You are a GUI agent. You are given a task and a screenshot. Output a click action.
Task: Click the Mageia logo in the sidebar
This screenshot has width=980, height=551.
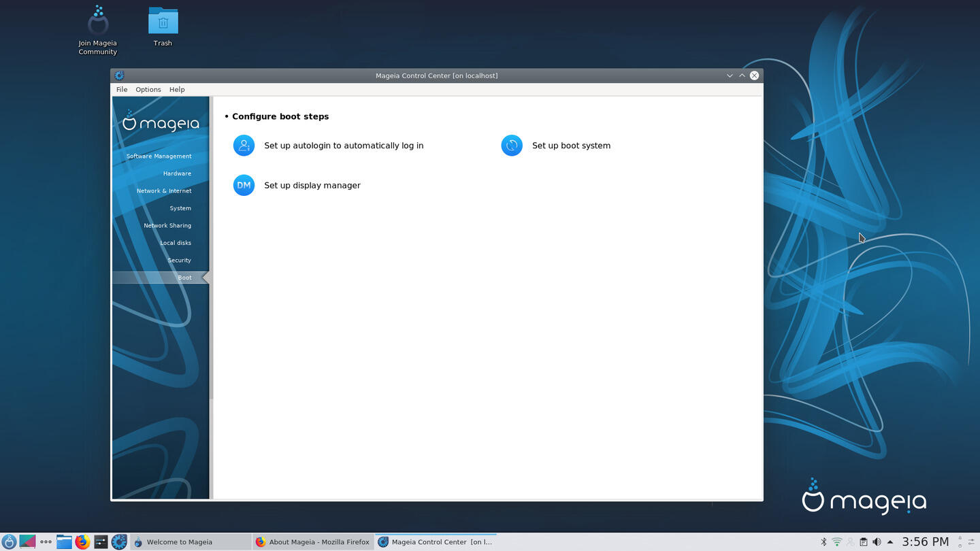click(x=161, y=121)
